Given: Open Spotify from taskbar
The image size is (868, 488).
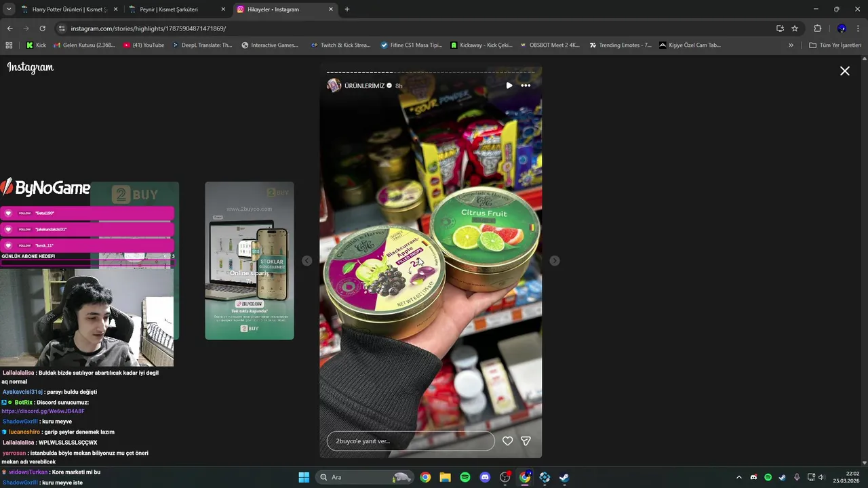Looking at the screenshot, I should click(x=465, y=477).
